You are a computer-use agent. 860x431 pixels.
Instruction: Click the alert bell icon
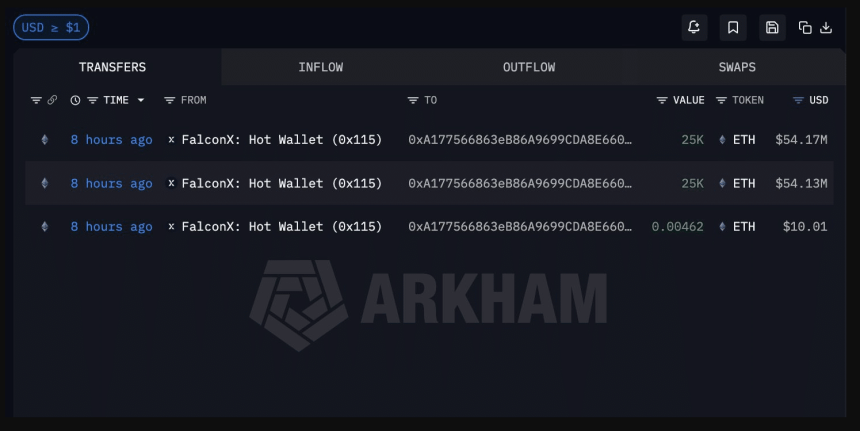[694, 27]
